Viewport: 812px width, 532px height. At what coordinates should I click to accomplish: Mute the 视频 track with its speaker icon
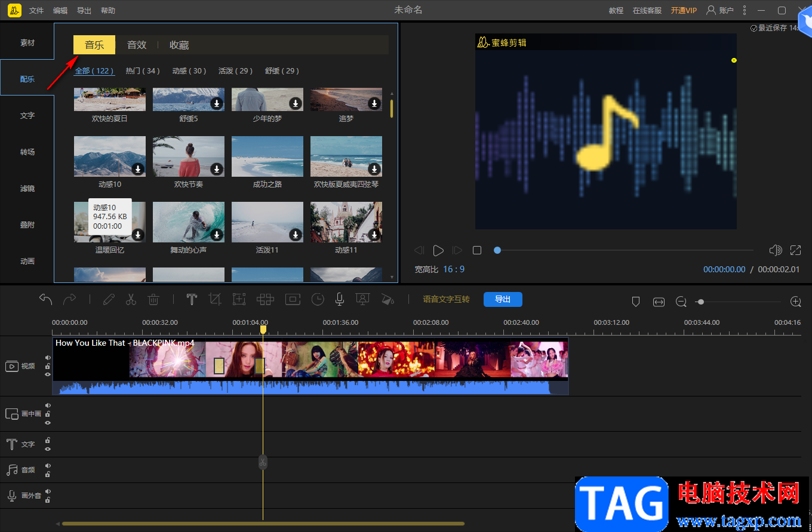click(48, 358)
